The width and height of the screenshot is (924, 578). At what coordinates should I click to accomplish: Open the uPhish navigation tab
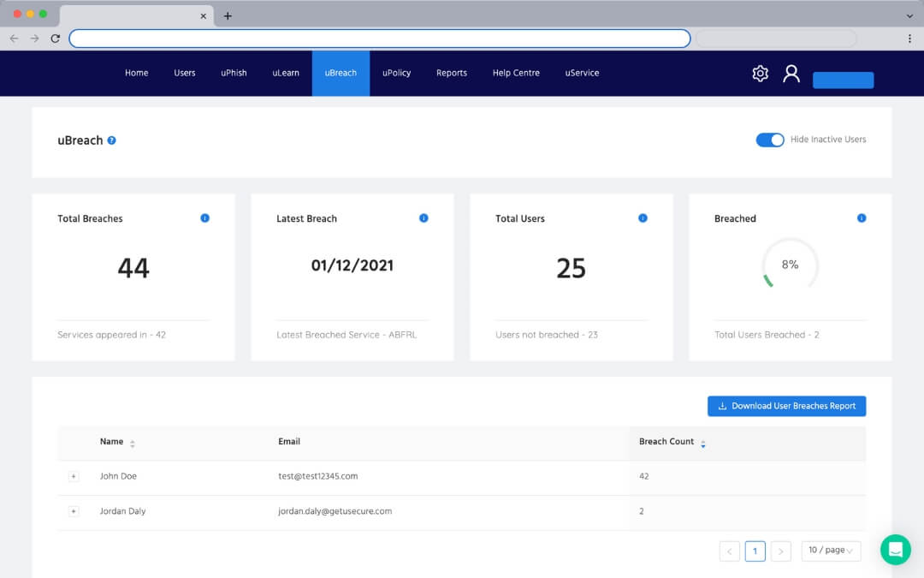234,74
